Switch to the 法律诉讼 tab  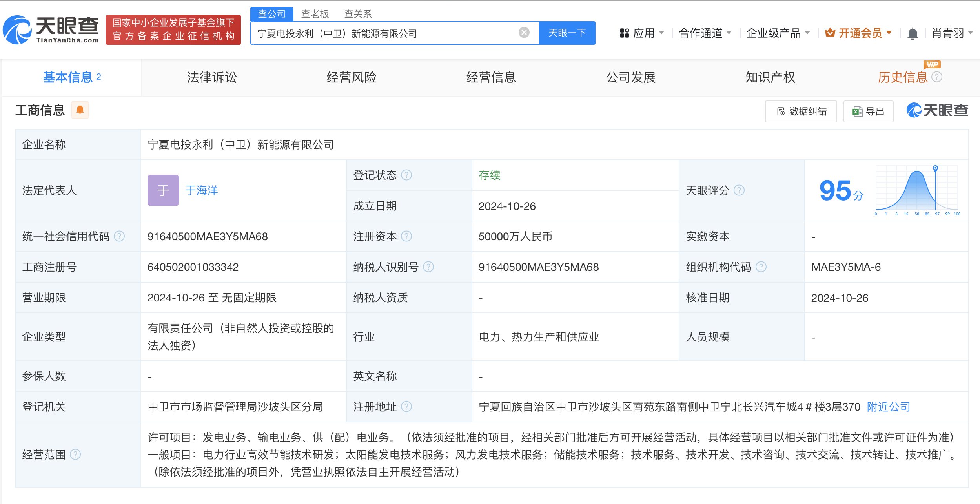pyautogui.click(x=211, y=77)
